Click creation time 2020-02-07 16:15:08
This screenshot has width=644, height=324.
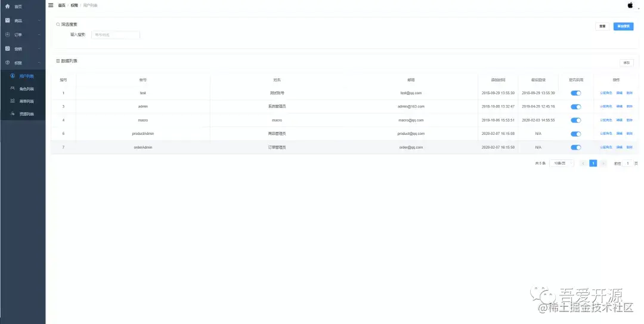click(x=498, y=134)
